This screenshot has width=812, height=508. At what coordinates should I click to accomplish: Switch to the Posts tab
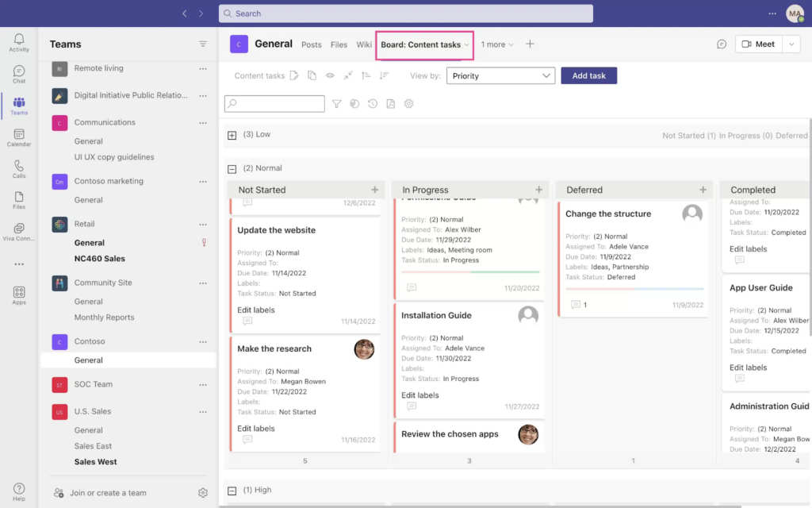[311, 44]
